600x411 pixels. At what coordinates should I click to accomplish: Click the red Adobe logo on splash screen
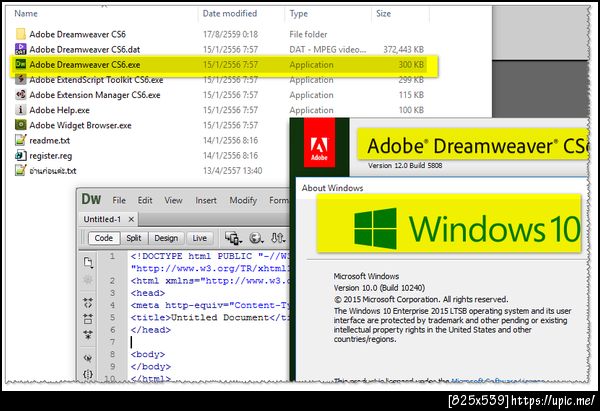[x=319, y=142]
